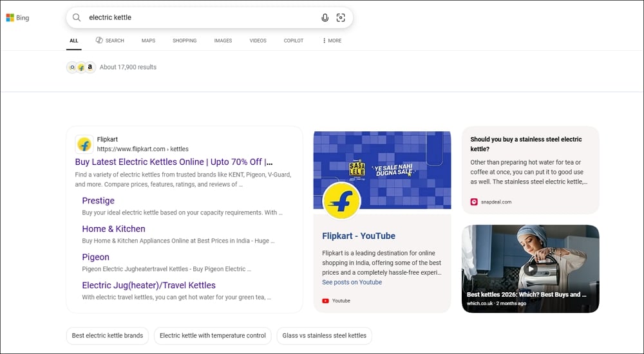The width and height of the screenshot is (644, 354).
Task: Switch to the SEARCH tab
Action: 110,41
